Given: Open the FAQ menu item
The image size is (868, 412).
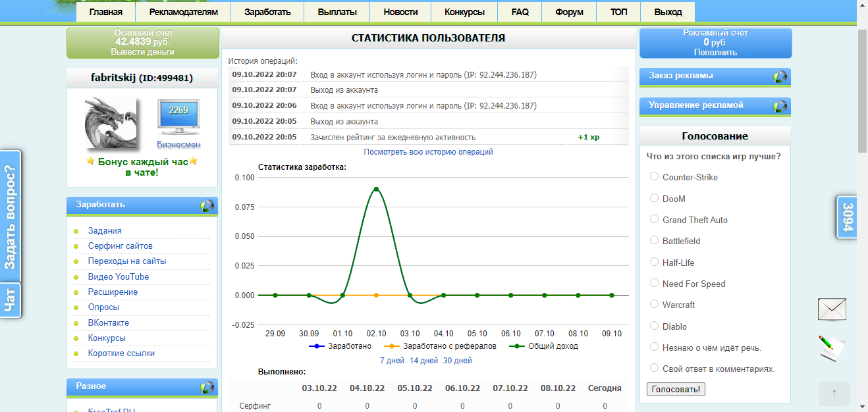Looking at the screenshot, I should coord(520,12).
